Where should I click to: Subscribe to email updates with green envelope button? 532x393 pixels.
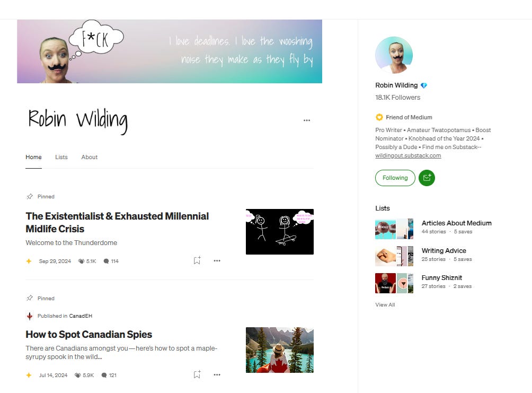(427, 178)
